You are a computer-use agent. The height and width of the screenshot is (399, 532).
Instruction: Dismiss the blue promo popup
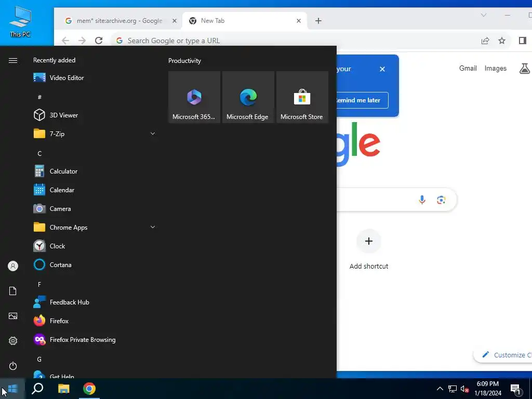[382, 69]
